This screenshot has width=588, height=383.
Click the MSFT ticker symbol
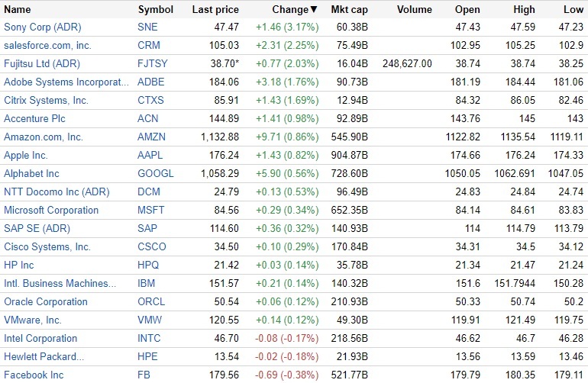(151, 211)
